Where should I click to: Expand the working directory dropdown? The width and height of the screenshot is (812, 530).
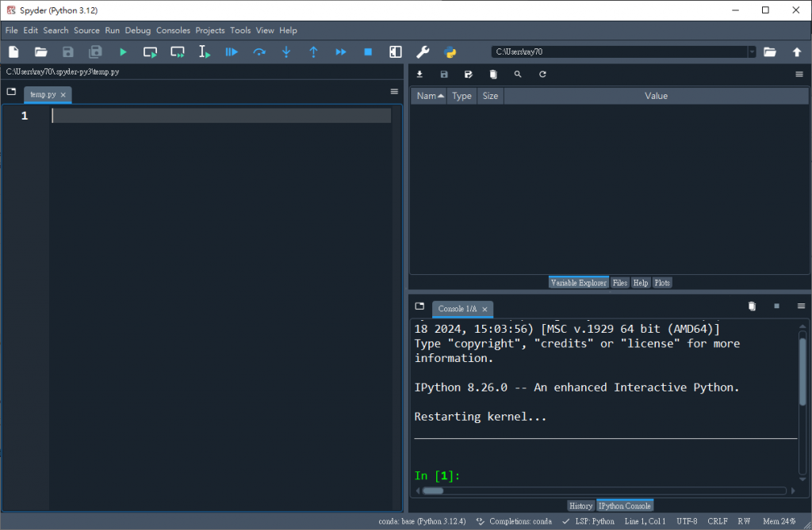(x=752, y=52)
